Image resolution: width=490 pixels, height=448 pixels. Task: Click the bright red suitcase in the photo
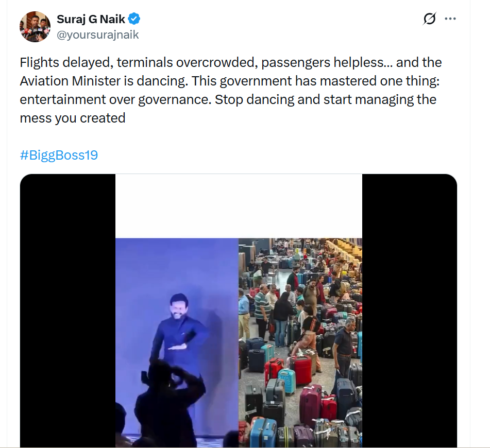302,370
